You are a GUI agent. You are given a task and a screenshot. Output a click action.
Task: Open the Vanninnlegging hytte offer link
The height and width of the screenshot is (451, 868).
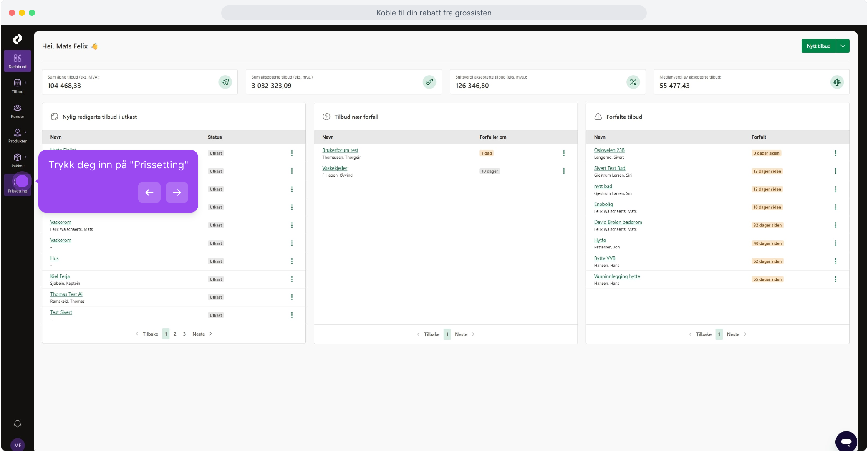(x=617, y=276)
